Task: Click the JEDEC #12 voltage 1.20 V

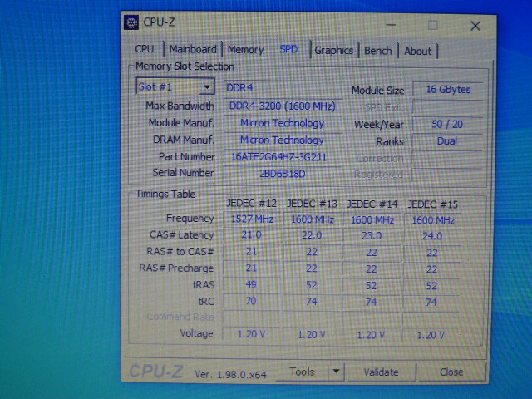Action: [x=251, y=334]
